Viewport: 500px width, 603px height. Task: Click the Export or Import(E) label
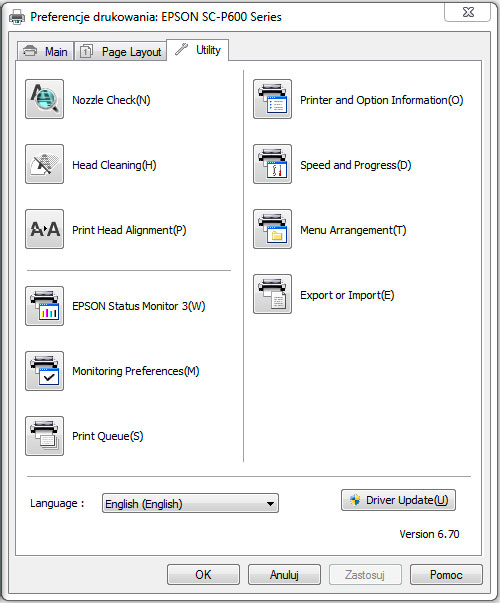[347, 295]
